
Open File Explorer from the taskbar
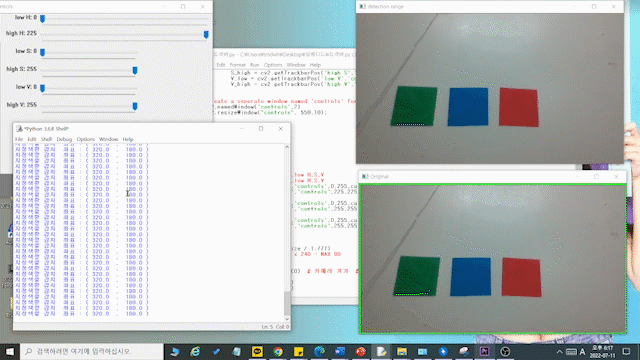coord(402,351)
